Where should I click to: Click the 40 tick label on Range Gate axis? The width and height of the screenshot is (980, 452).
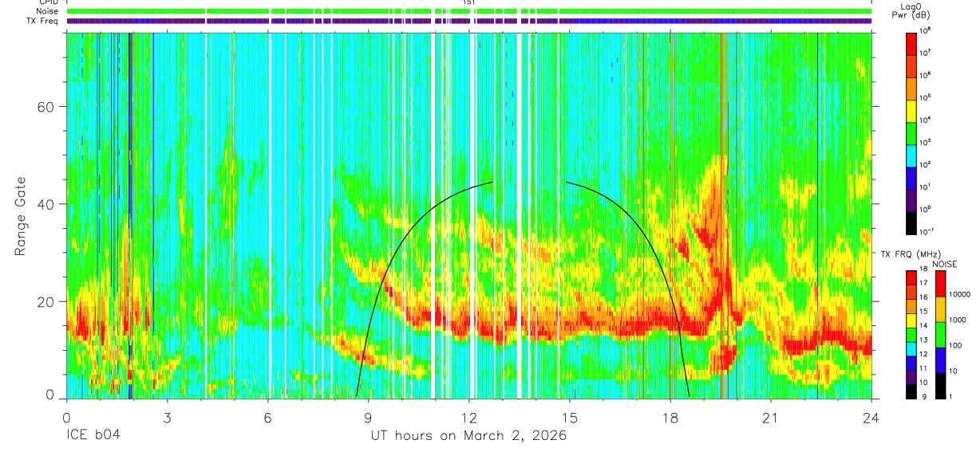click(45, 204)
